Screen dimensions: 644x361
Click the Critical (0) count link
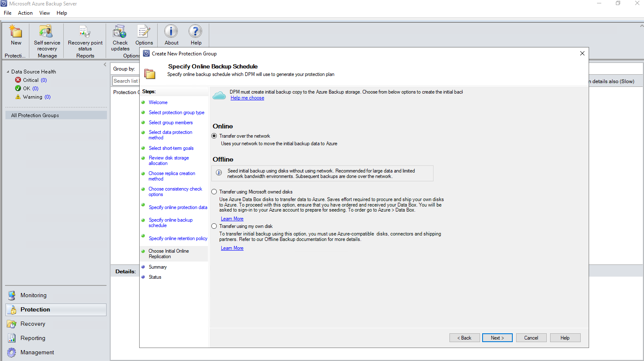(44, 80)
